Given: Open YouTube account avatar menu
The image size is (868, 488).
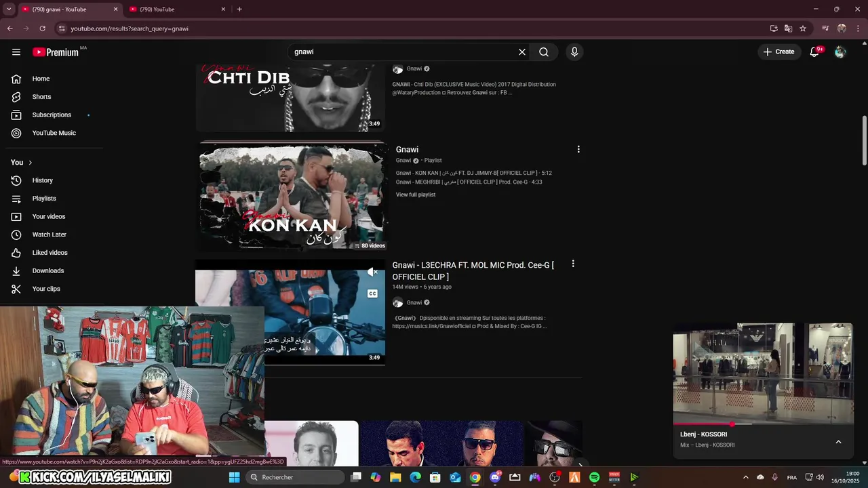Looking at the screenshot, I should 840,52.
